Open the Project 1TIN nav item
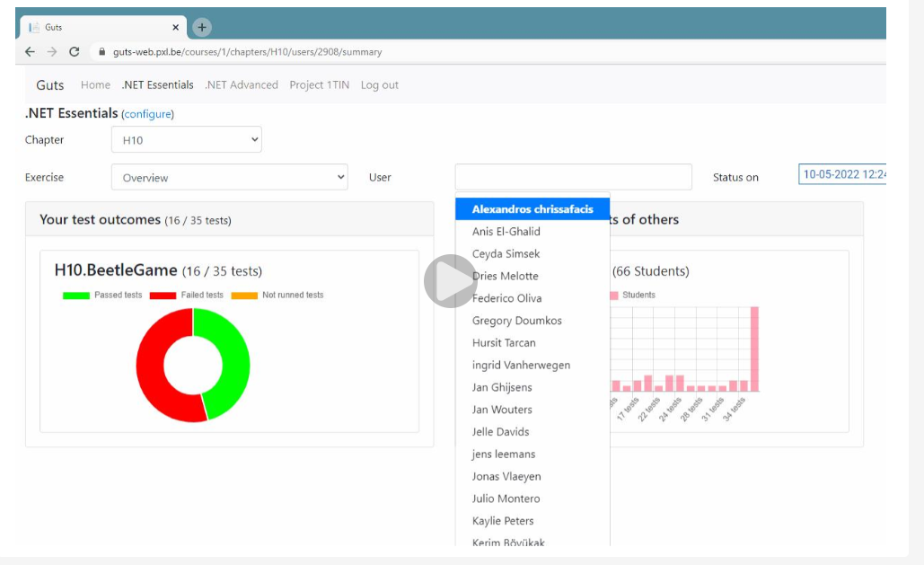 click(x=320, y=85)
